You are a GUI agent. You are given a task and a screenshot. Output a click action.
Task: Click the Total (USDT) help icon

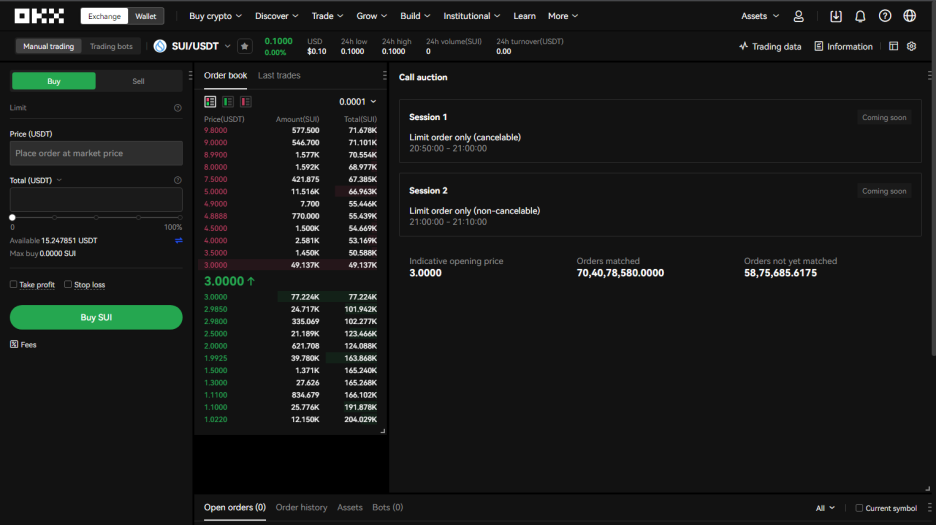click(x=177, y=180)
